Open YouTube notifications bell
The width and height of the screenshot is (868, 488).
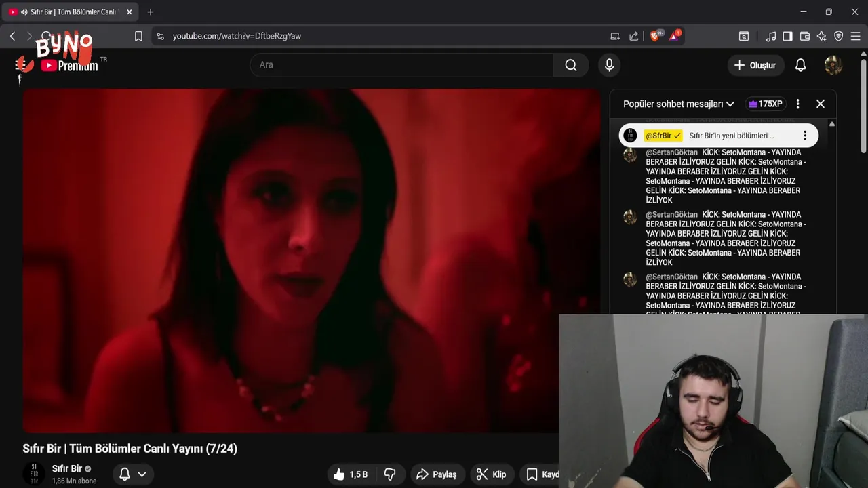[x=800, y=65]
